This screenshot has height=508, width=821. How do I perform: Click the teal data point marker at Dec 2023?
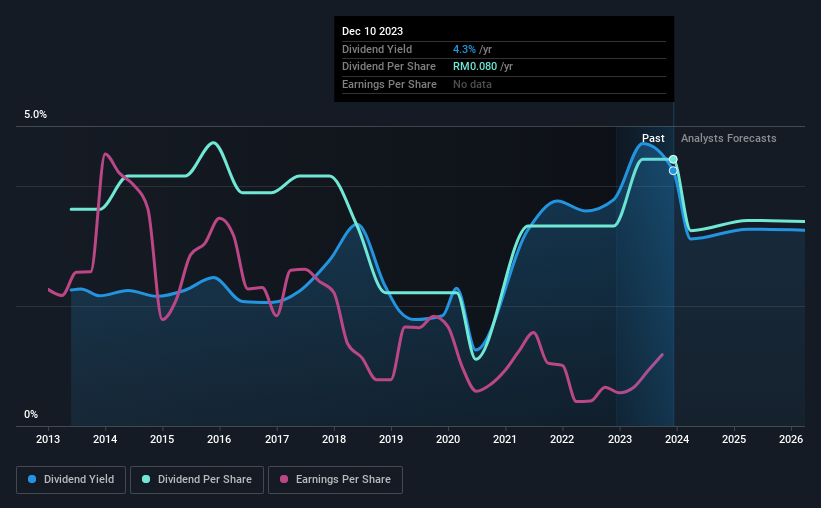click(x=673, y=159)
